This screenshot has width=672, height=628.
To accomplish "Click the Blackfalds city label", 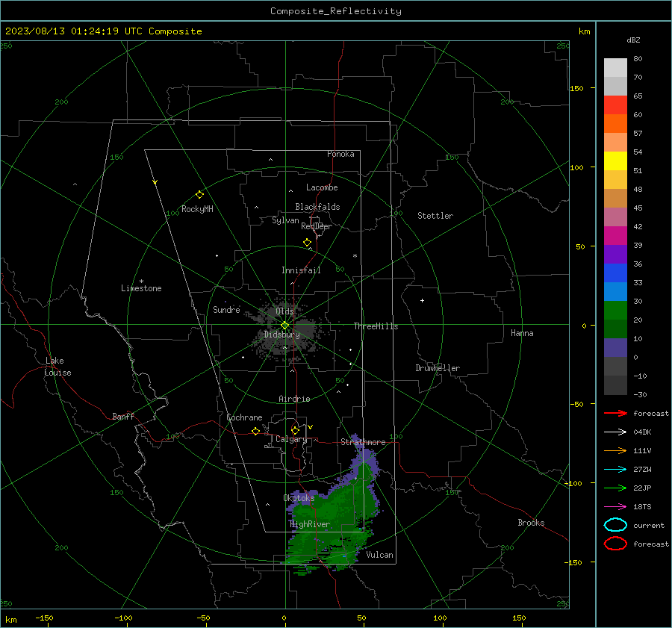I will (x=317, y=207).
